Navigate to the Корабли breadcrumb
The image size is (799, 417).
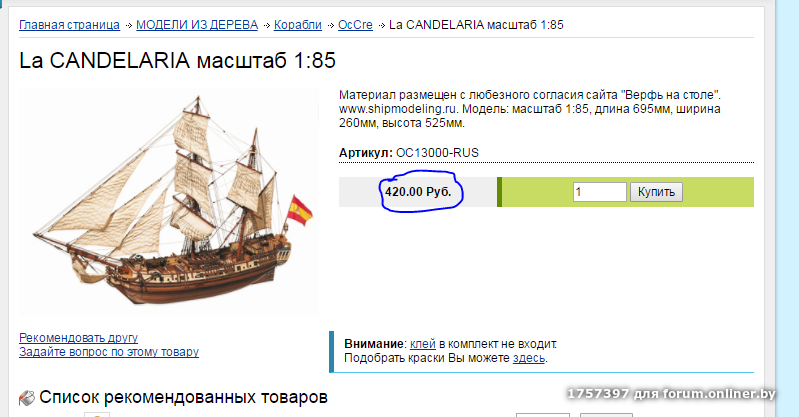click(296, 23)
